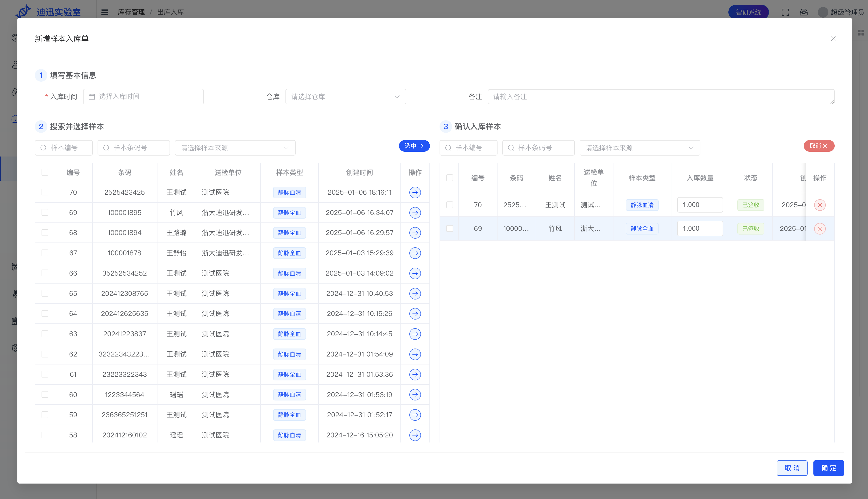Select sample 64 via arrow icon

415,314
